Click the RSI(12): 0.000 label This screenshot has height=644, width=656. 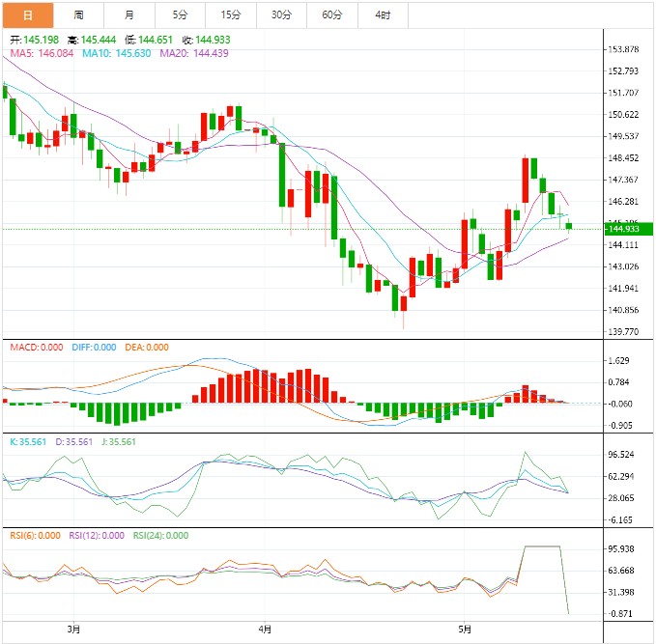(x=97, y=536)
